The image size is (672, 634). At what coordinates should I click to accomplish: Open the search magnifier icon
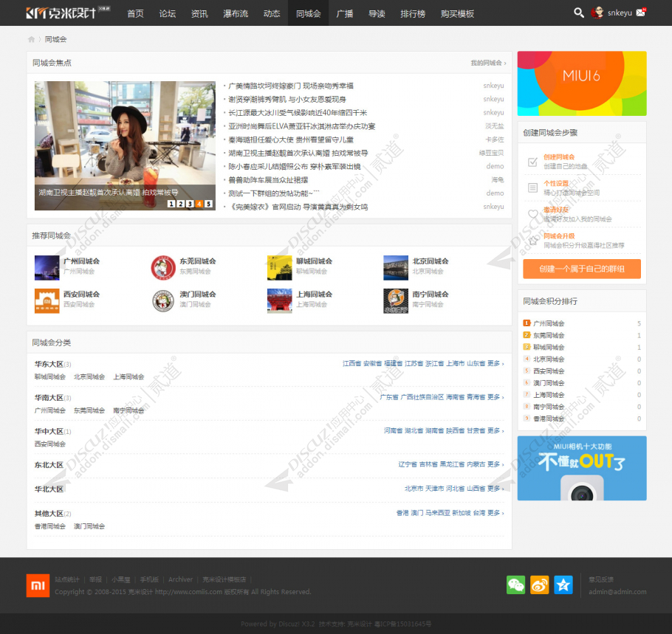coord(578,13)
